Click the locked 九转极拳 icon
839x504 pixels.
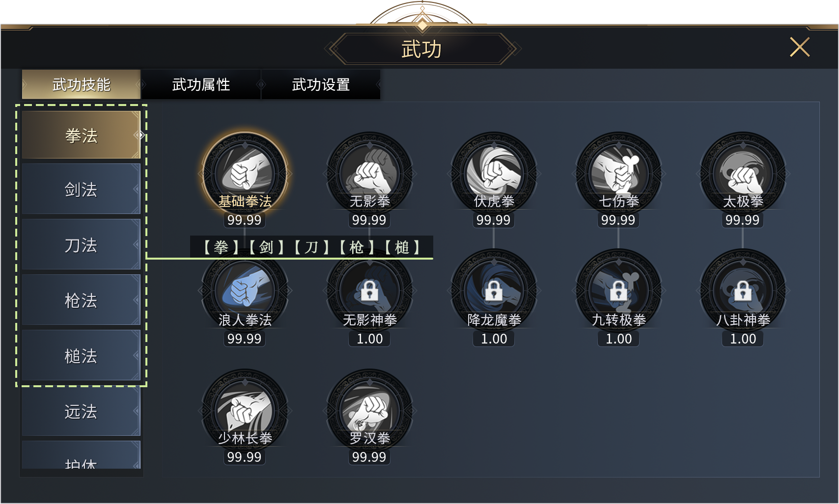click(618, 292)
